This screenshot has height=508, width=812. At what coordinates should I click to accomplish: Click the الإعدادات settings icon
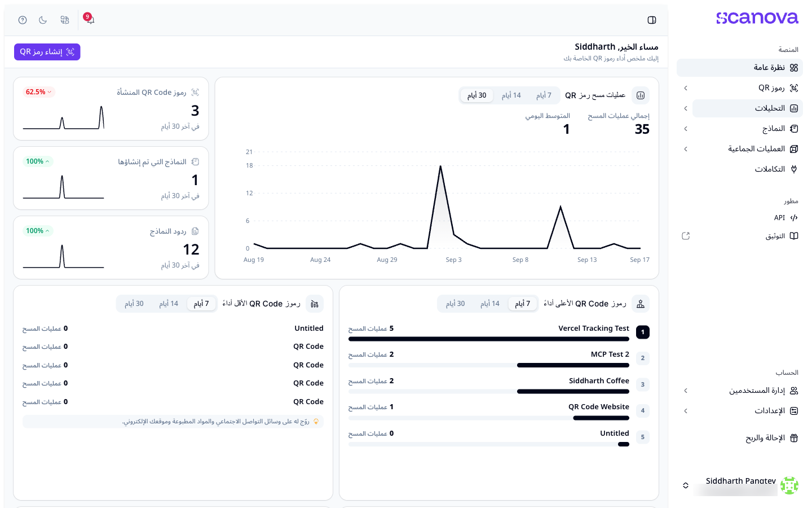click(x=794, y=411)
